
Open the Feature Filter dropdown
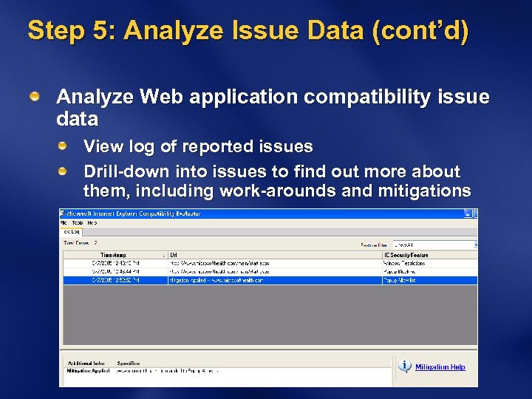coord(435,245)
